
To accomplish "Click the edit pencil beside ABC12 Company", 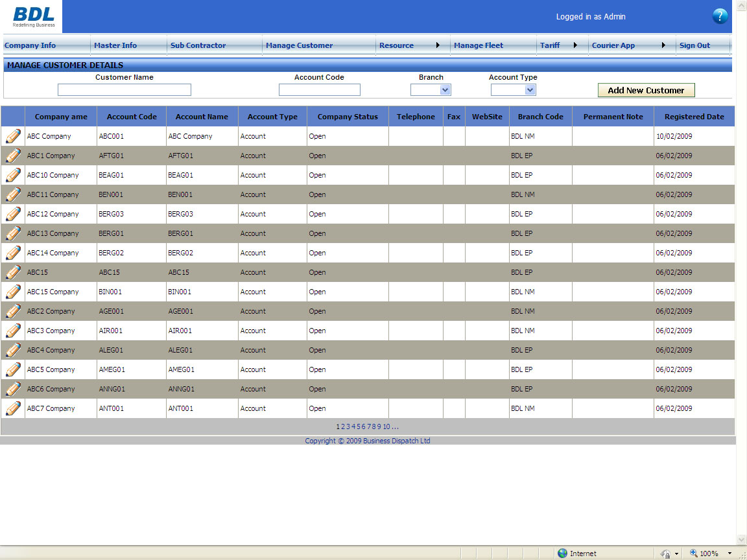I will point(13,215).
